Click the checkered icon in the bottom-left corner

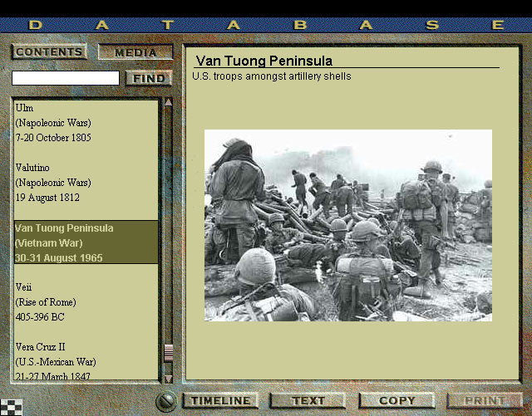(x=11, y=407)
